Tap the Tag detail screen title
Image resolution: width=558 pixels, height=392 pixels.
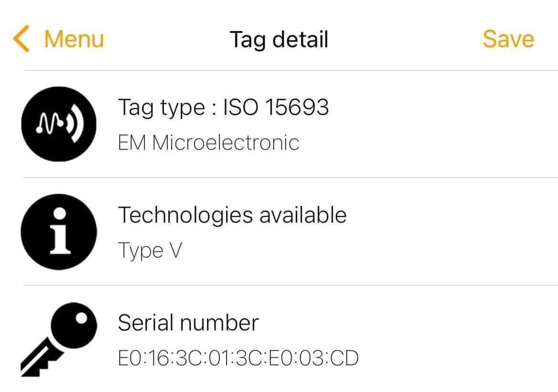[x=278, y=39]
